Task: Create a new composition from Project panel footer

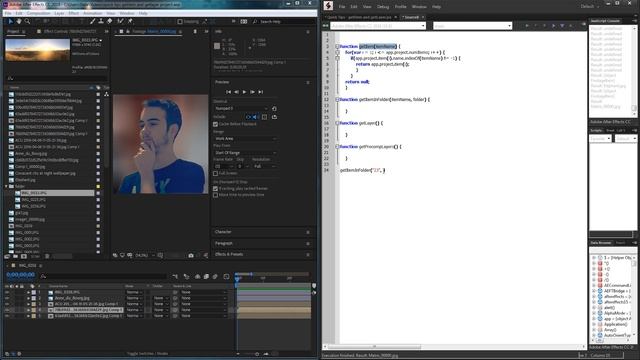Action: coord(24,256)
